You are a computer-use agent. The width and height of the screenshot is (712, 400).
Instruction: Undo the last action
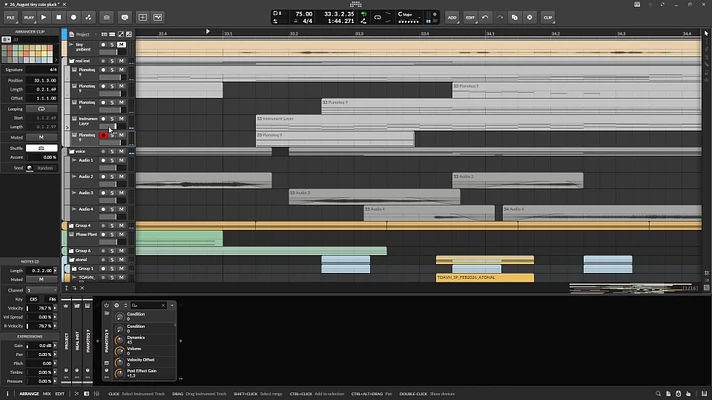(485, 17)
